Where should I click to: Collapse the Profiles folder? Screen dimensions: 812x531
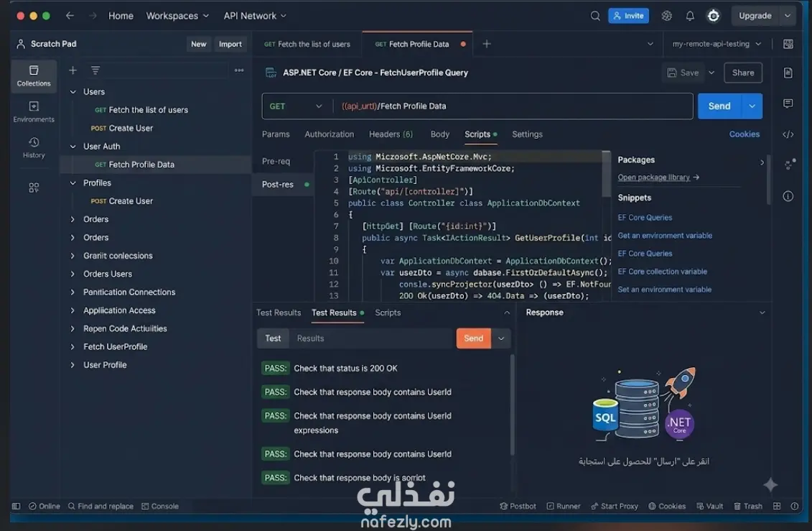click(x=73, y=183)
